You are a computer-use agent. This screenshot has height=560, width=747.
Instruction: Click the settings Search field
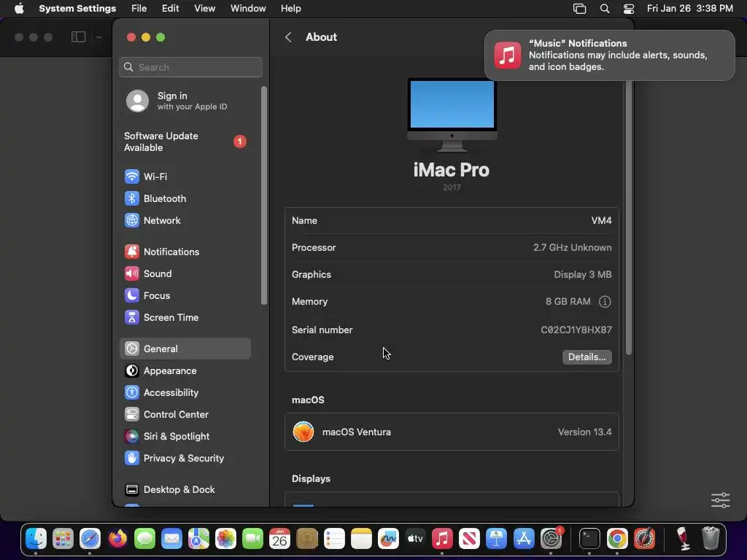(x=190, y=67)
